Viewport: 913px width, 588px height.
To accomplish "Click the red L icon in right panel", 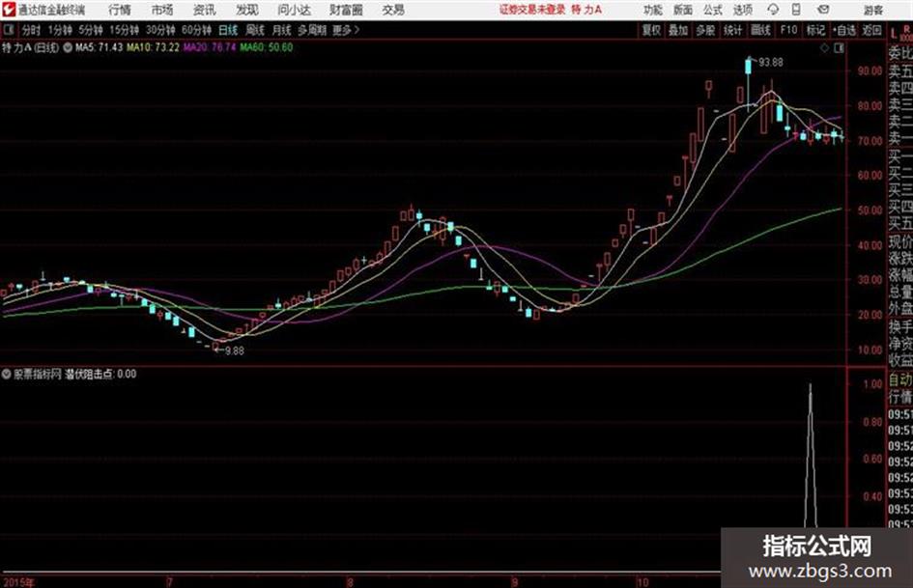I will click(895, 34).
